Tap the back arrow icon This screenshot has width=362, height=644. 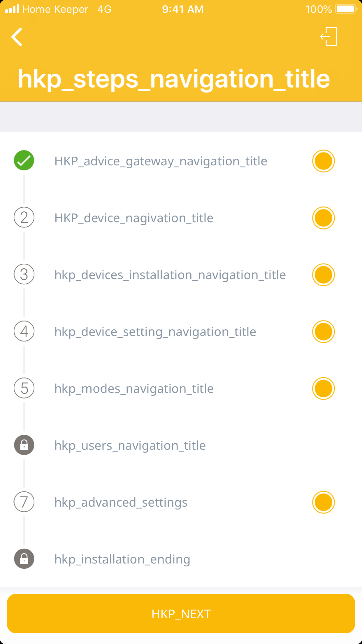(x=17, y=37)
